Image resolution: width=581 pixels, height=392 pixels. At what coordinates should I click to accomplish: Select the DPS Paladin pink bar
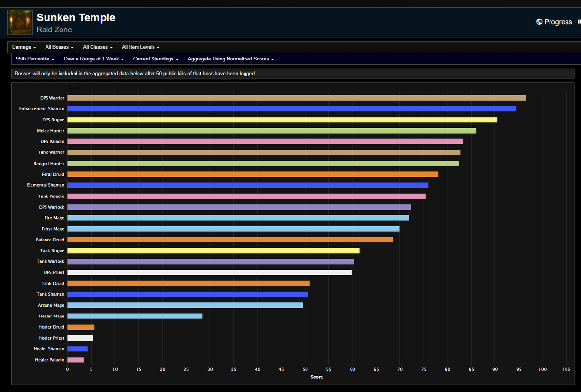tap(265, 141)
